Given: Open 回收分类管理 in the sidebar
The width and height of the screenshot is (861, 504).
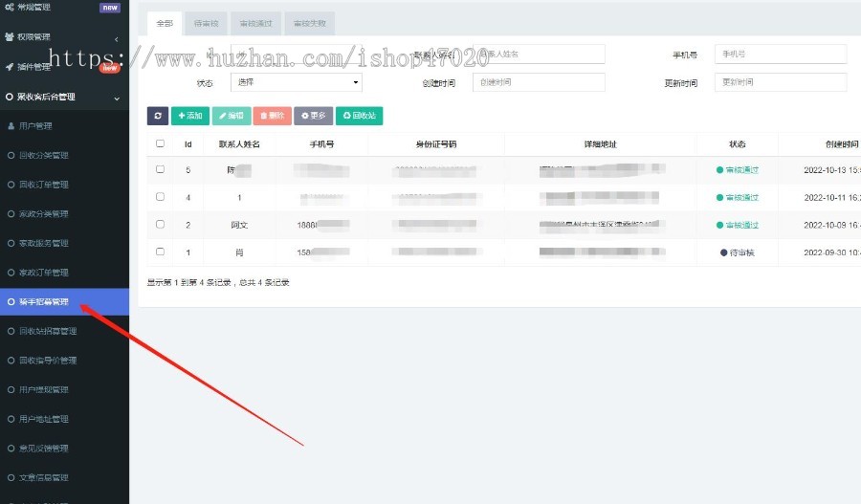Looking at the screenshot, I should tap(44, 155).
